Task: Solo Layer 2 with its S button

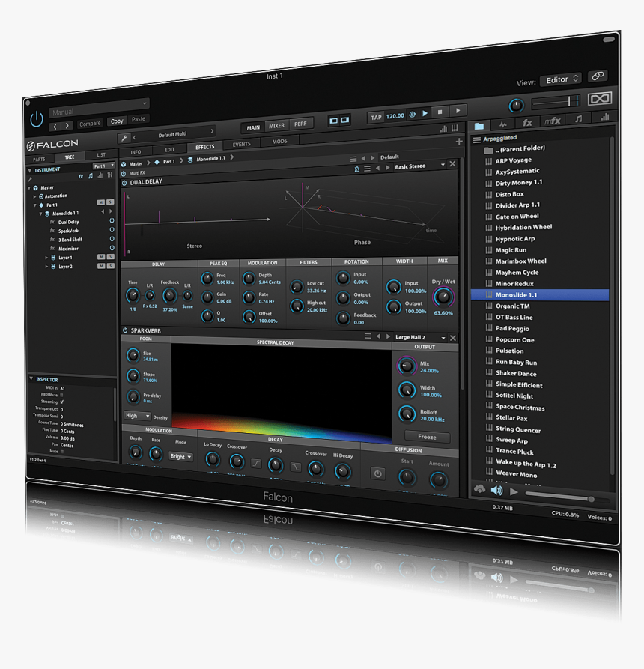Action: click(x=111, y=266)
